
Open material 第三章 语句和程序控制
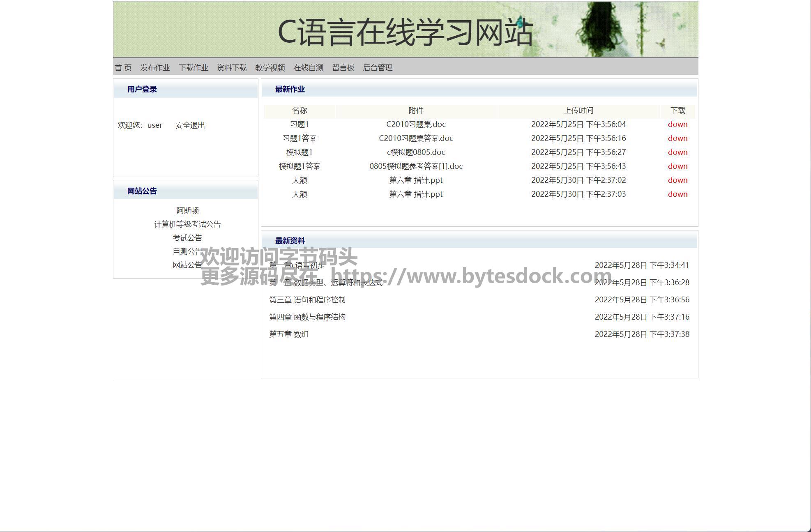coord(307,300)
